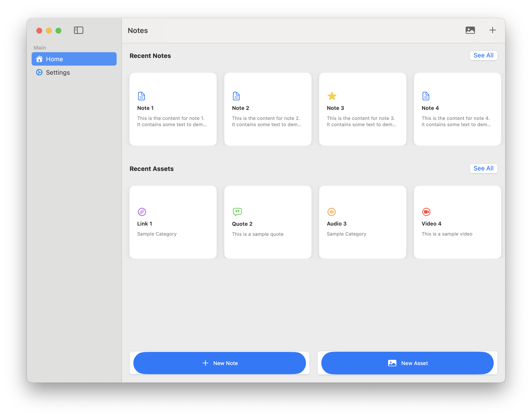532x418 pixels.
Task: Select Home in the sidebar
Action: click(74, 59)
